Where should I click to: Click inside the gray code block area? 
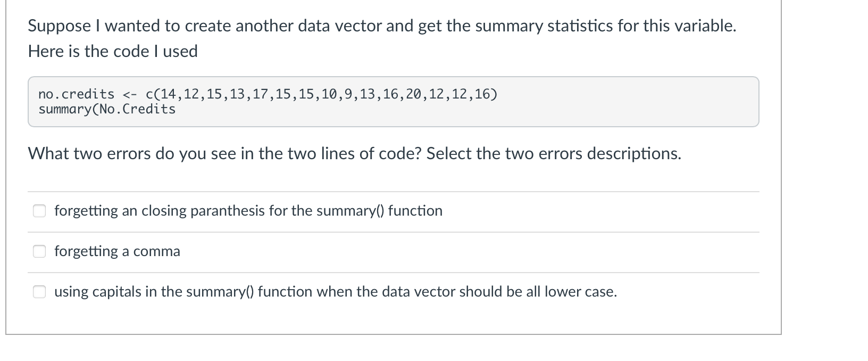tap(393, 102)
